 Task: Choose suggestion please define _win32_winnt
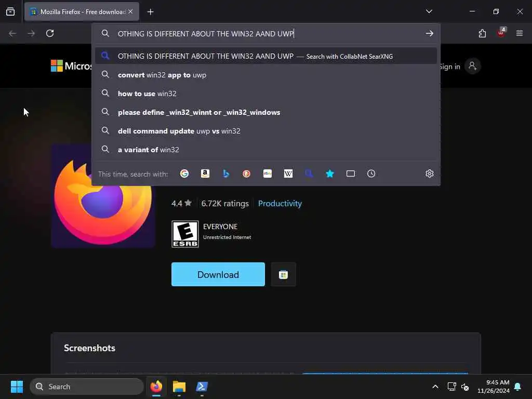point(265,112)
